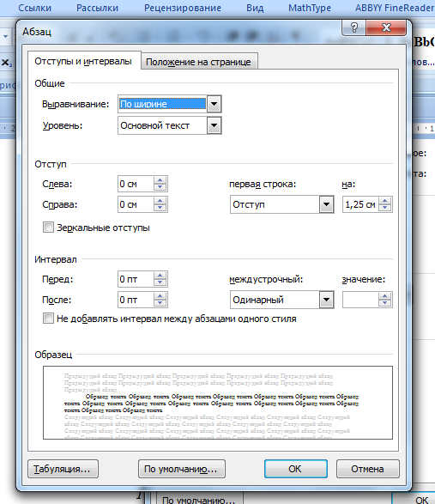Open the Рецензирование ribbon tab
The image size is (435, 504).
click(x=183, y=8)
